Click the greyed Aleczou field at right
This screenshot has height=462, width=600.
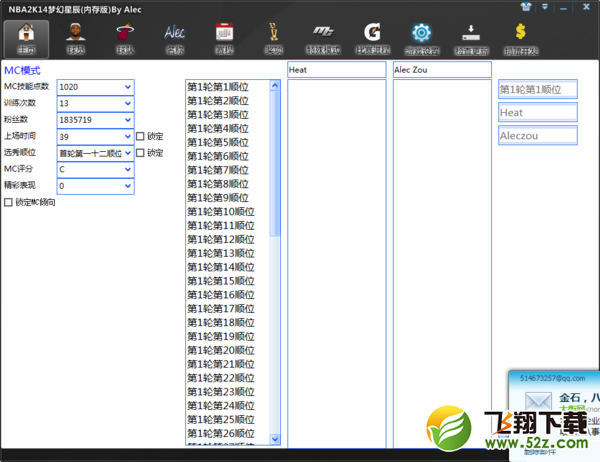(x=538, y=135)
